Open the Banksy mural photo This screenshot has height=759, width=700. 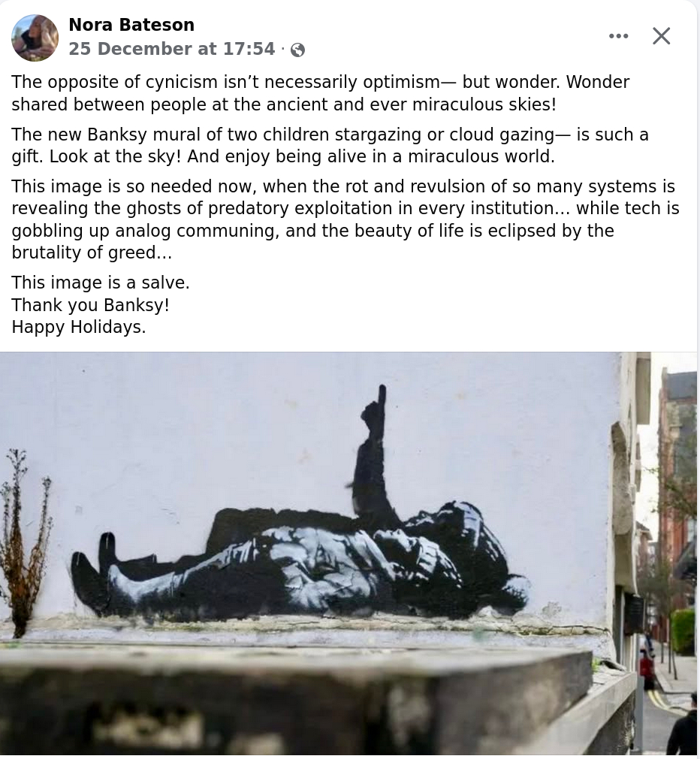tap(348, 553)
